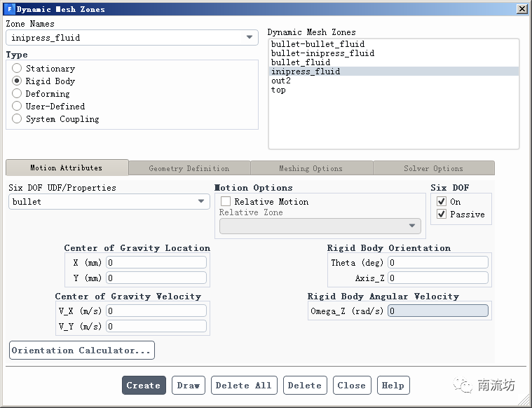Uncheck the Passive checkbox
Screen dimensions: 532x408
(x=441, y=215)
